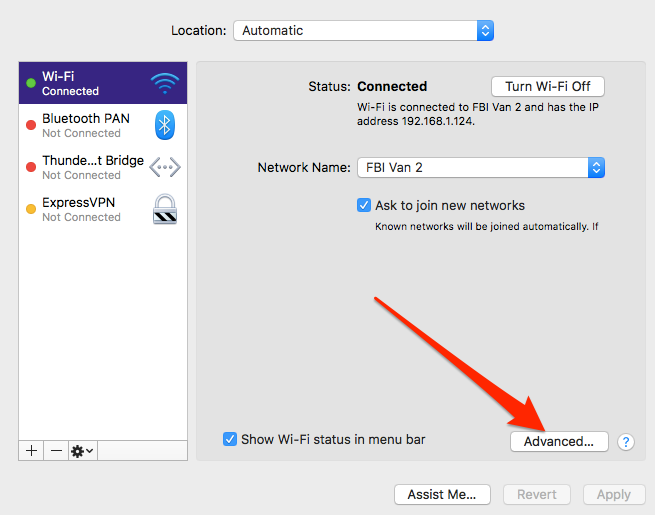Turn Wi-Fi Off using the button

pos(548,86)
